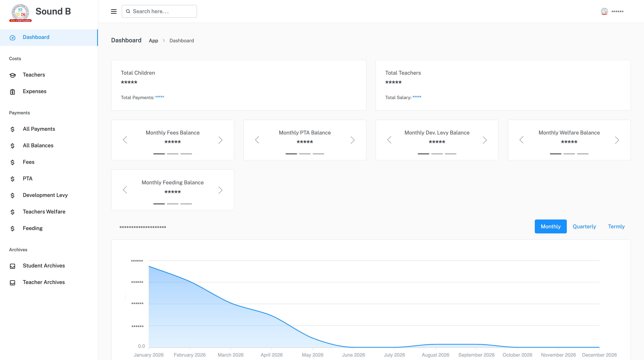Open the Fees payments page
644x360 pixels.
pyautogui.click(x=49, y=162)
